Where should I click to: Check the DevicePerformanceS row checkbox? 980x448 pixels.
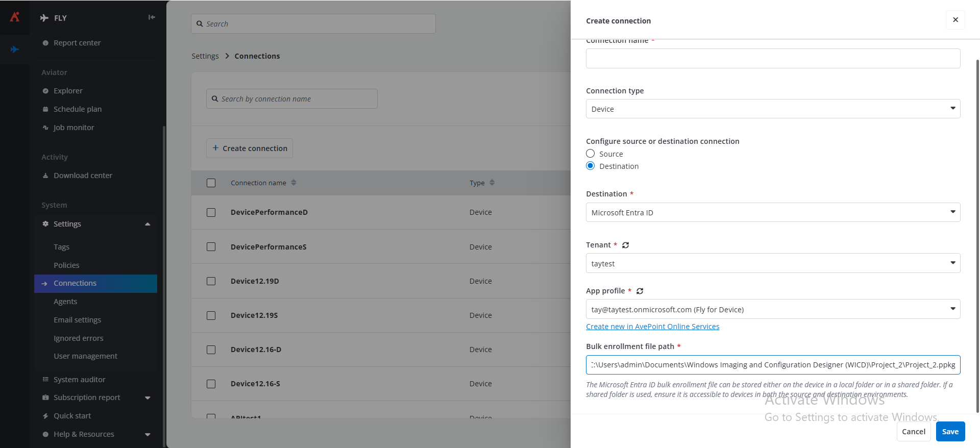[211, 246]
